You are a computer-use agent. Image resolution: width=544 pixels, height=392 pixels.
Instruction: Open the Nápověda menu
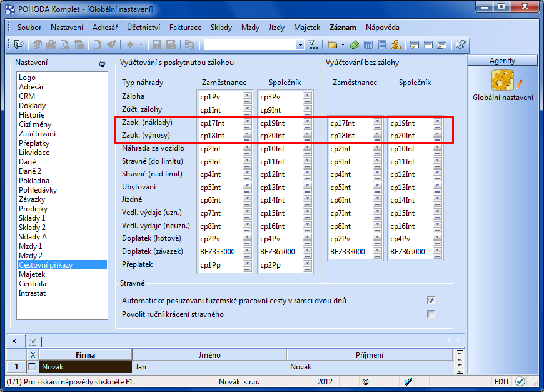pos(382,28)
